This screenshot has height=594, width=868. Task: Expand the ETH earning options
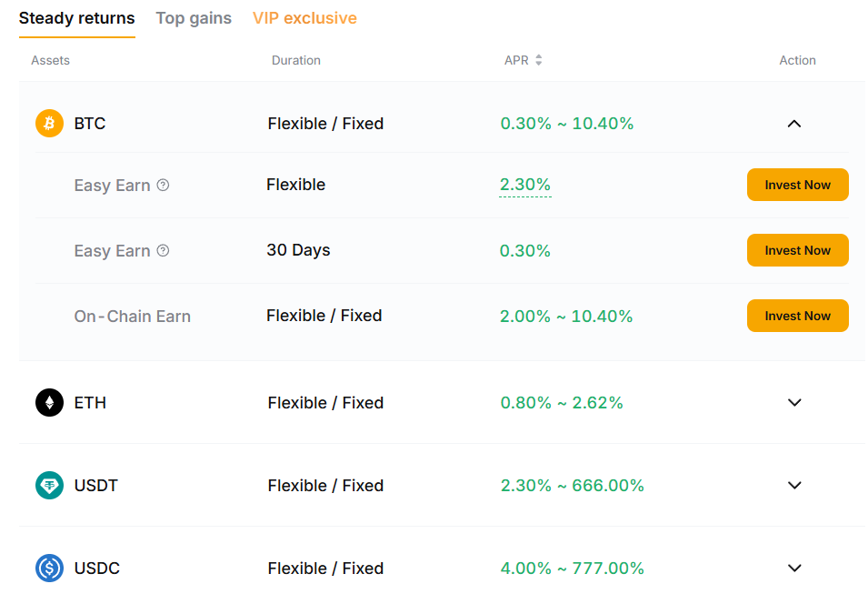794,402
